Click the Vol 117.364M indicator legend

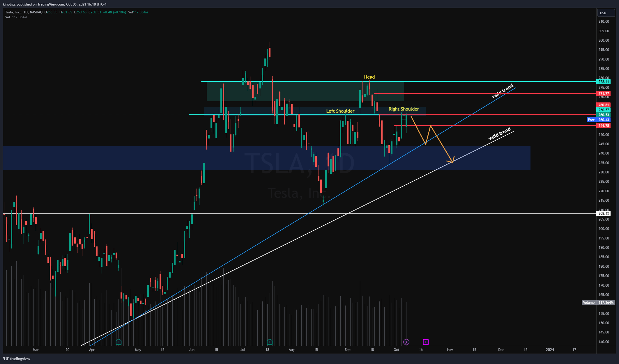click(x=16, y=17)
